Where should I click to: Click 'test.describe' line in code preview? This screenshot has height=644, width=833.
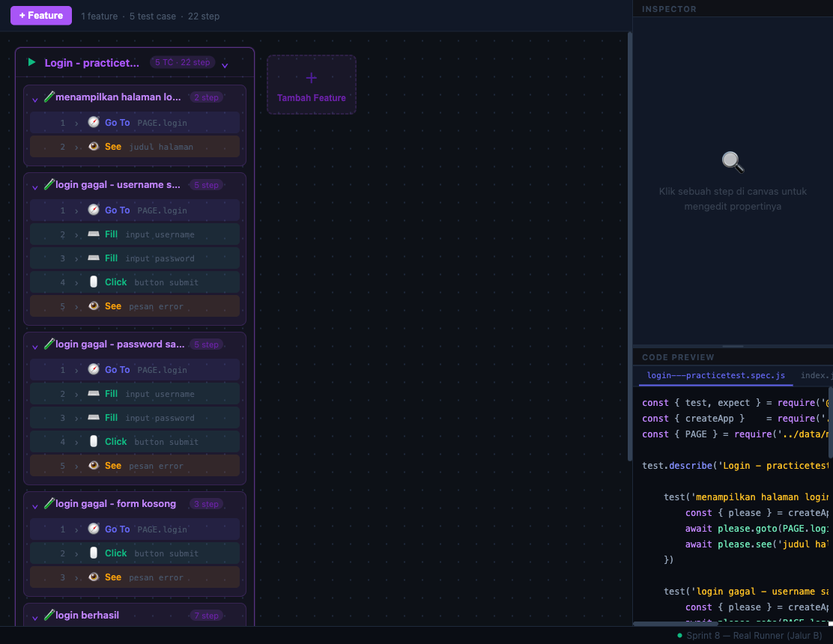pos(736,465)
